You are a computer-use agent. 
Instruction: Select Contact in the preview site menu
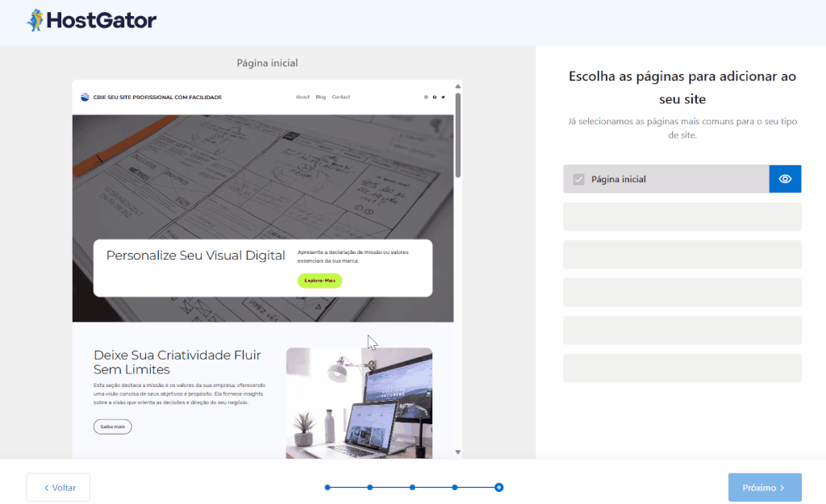(x=341, y=97)
